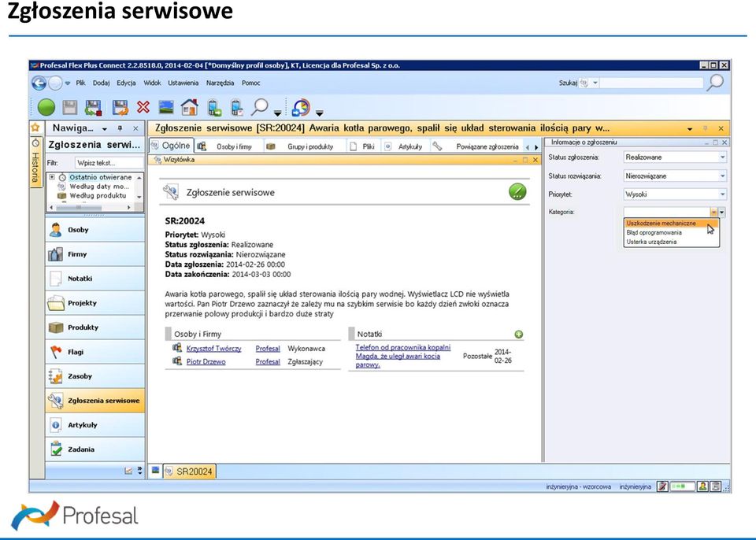Click the blue back navigation arrow
This screenshot has width=756, height=540.
coord(39,83)
